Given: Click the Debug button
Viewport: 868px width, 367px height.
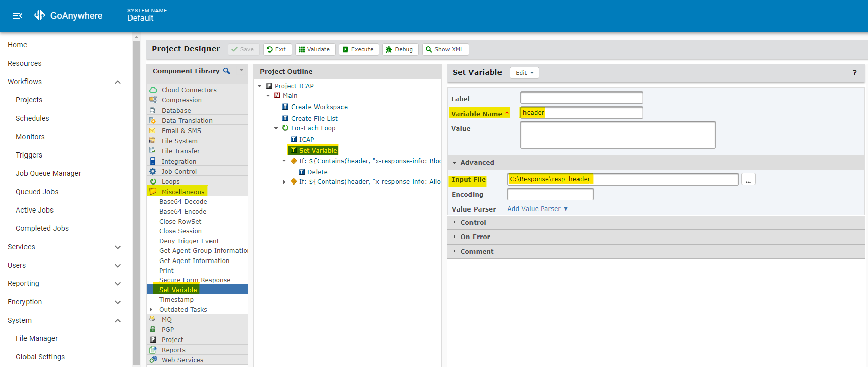Looking at the screenshot, I should 400,49.
